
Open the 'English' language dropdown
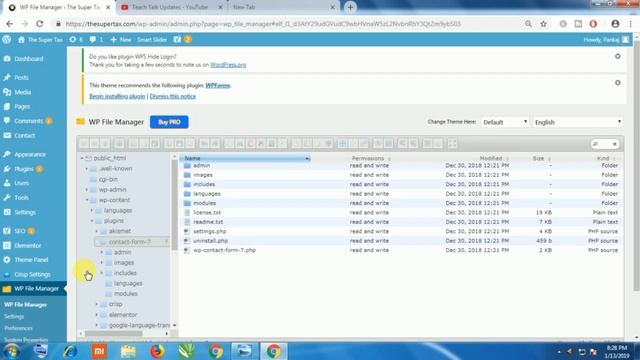coord(578,122)
